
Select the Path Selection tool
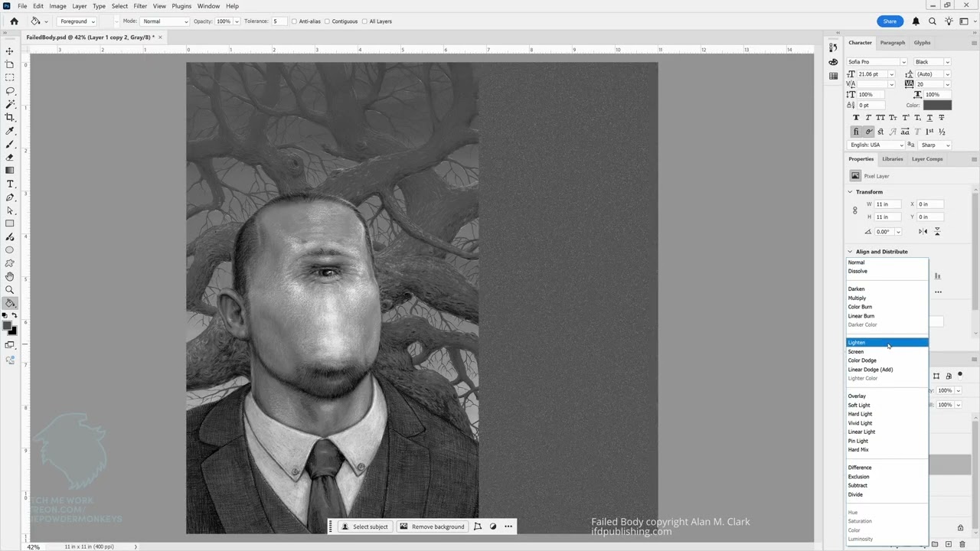pyautogui.click(x=10, y=210)
